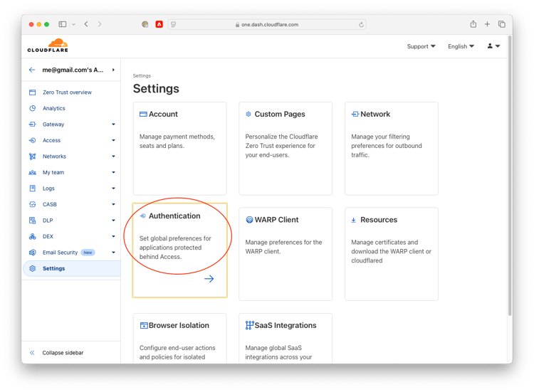534x392 pixels.
Task: Expand the DLP menu arrow
Action: [x=113, y=220]
